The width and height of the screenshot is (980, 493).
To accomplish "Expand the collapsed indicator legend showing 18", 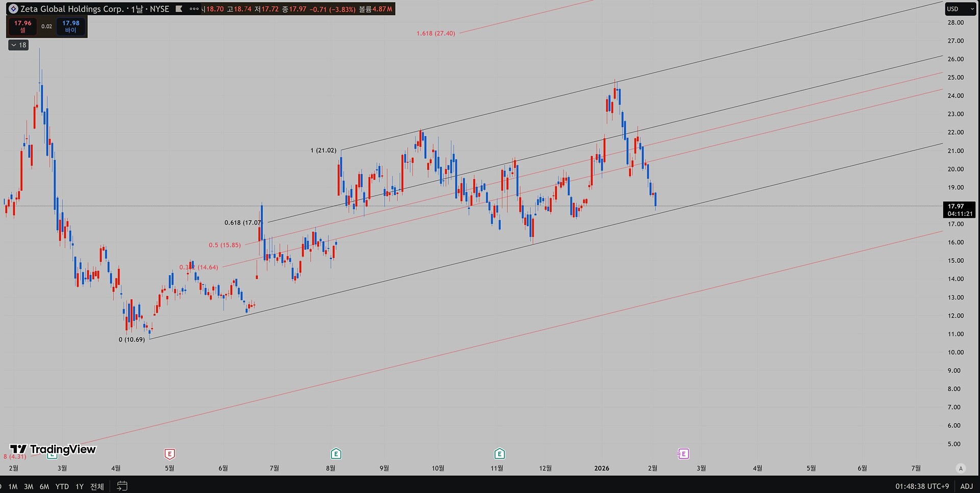I will click(18, 45).
